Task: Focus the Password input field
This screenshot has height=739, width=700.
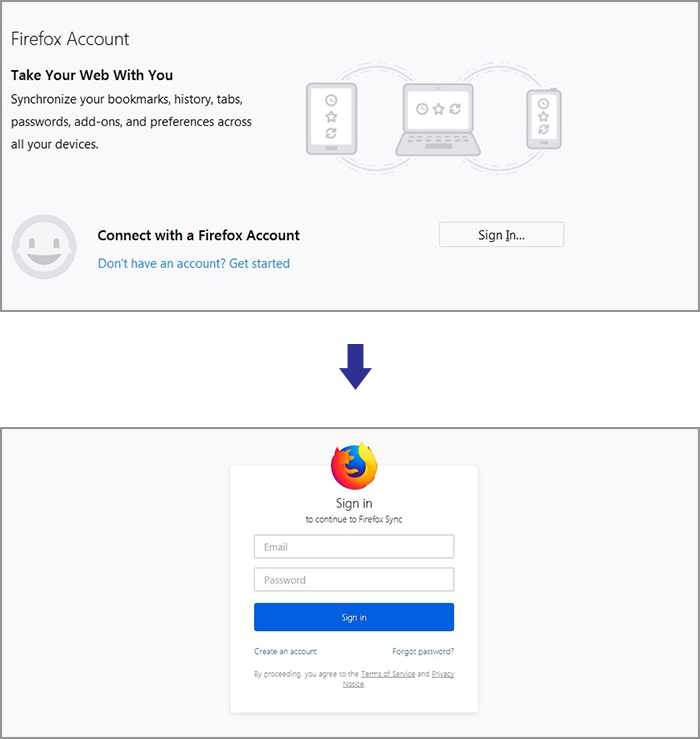Action: pyautogui.click(x=354, y=580)
